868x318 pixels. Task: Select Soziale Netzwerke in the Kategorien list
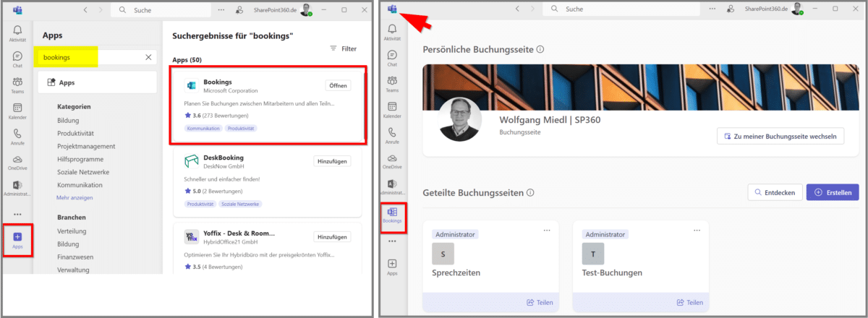pos(83,172)
